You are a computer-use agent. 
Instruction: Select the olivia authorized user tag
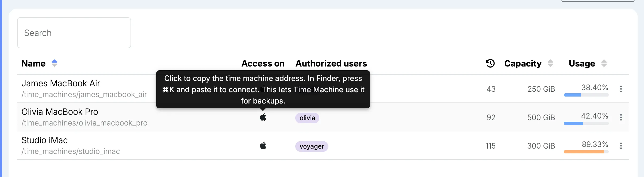point(307,118)
